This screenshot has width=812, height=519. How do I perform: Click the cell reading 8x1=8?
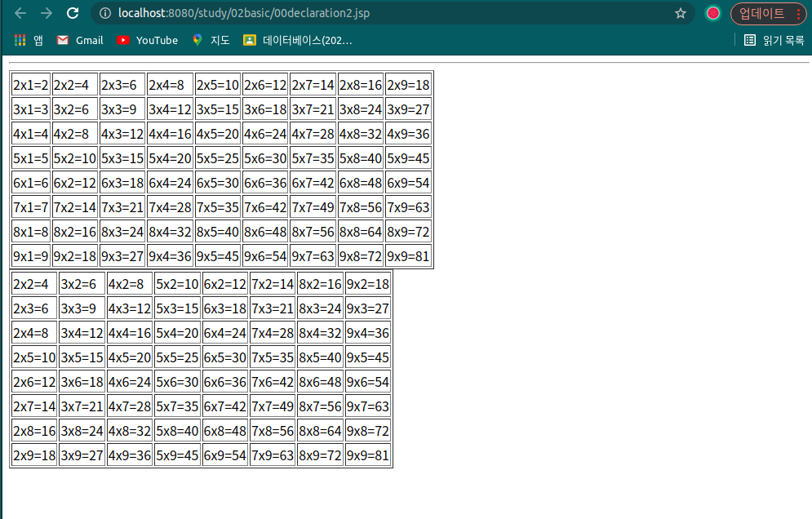[30, 232]
